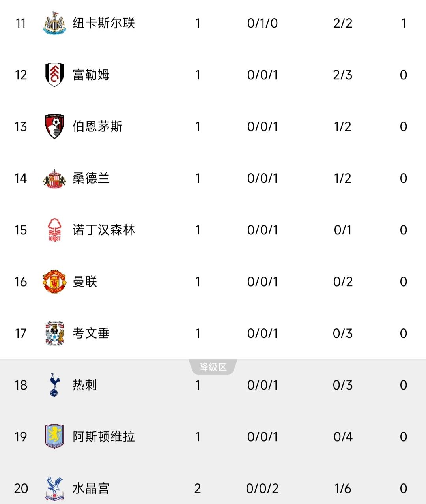Tap the Coventry City crest
Image resolution: width=426 pixels, height=504 pixels.
[x=54, y=333]
